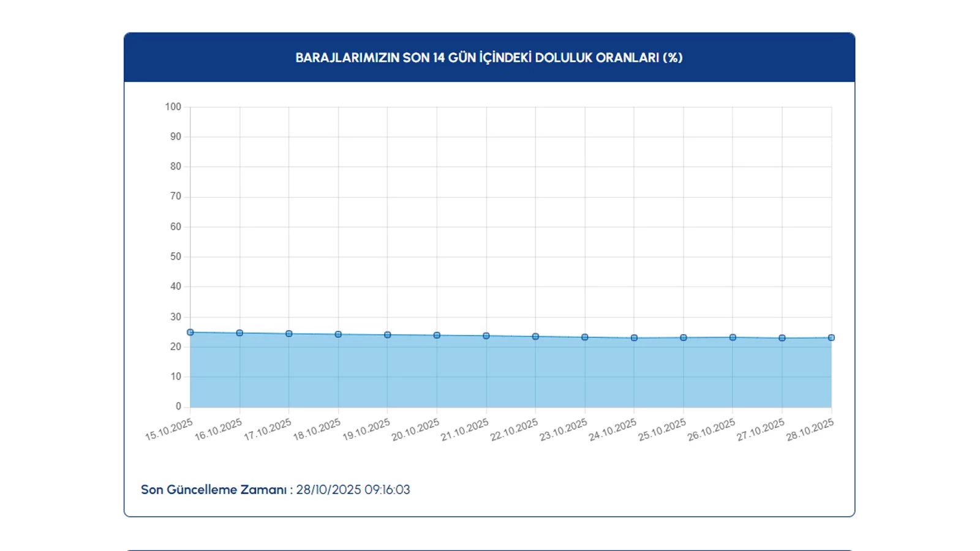Viewport: 980px width, 551px height.
Task: Click the data point for 27.10.2025
Action: 782,338
